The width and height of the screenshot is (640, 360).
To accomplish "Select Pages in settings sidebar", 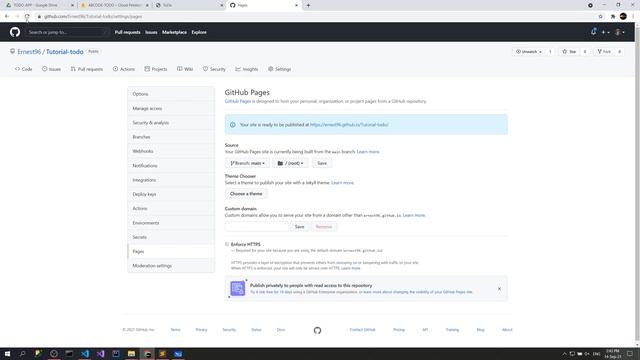I will [x=171, y=251].
